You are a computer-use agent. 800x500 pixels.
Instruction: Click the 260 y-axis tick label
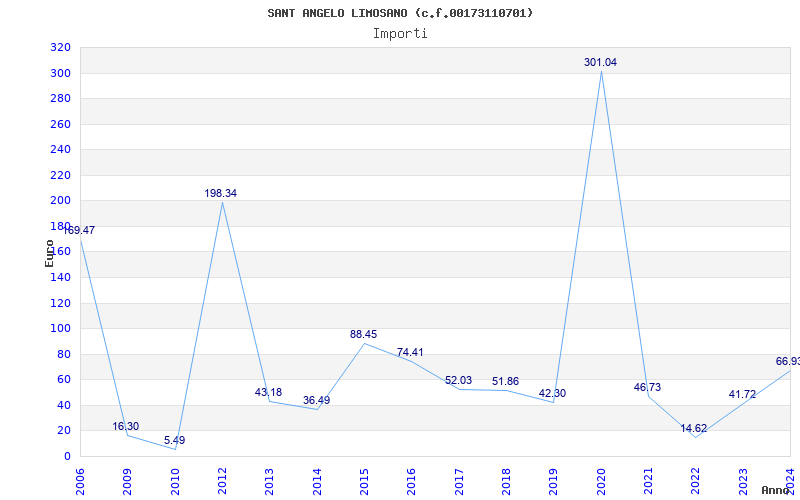tap(60, 124)
